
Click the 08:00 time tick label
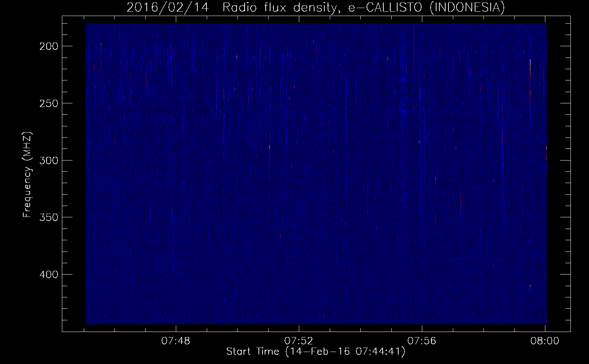tap(545, 341)
